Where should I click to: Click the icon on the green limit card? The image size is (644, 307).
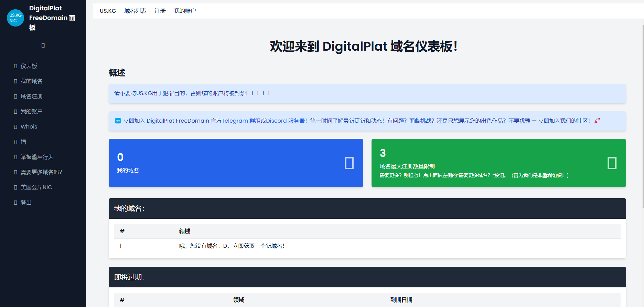click(x=612, y=163)
